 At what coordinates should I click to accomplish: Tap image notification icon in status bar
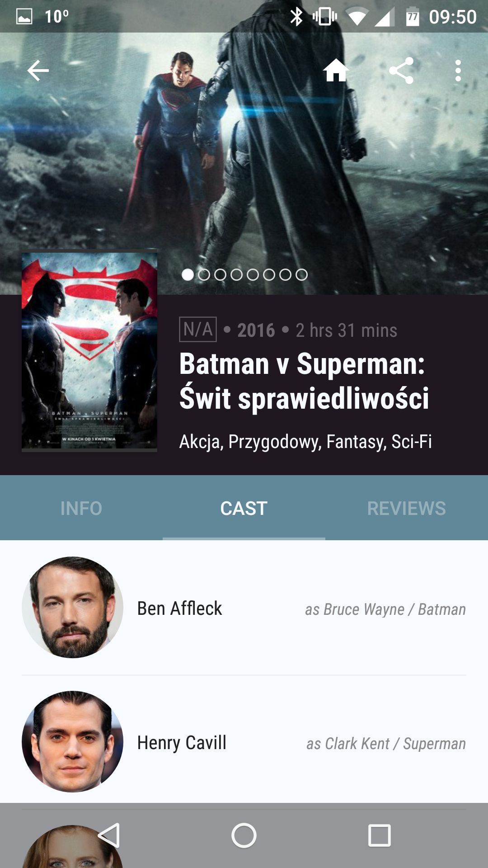tap(24, 17)
